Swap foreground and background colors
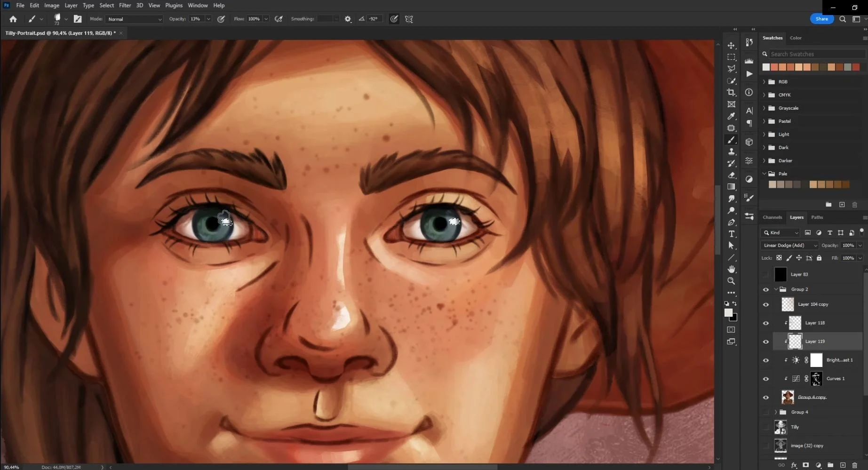 coord(735,304)
